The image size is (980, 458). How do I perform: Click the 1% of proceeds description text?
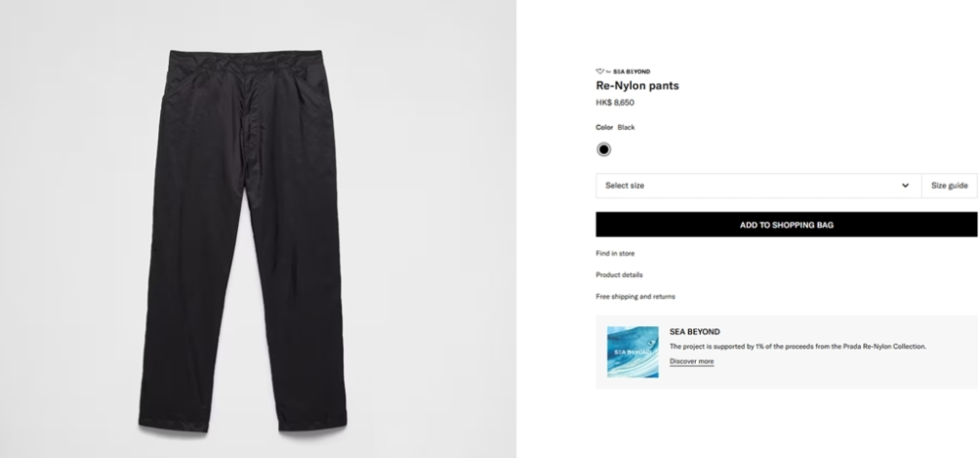point(797,346)
